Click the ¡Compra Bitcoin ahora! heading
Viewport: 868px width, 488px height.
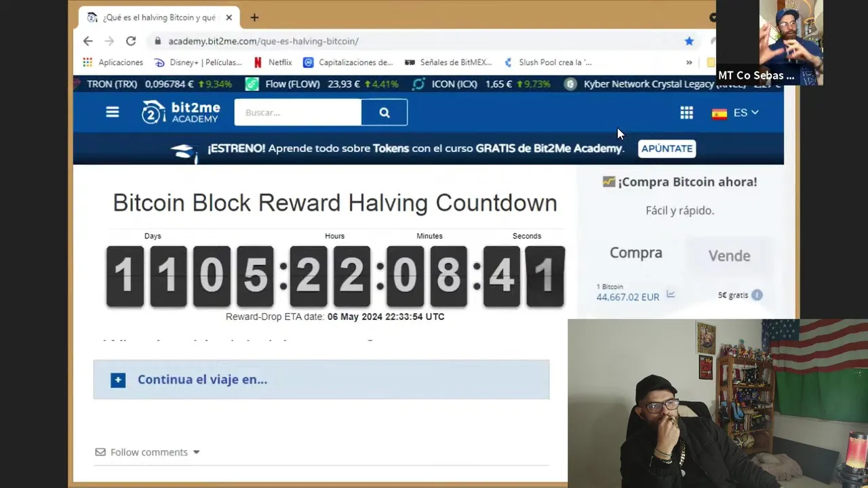[x=680, y=182]
